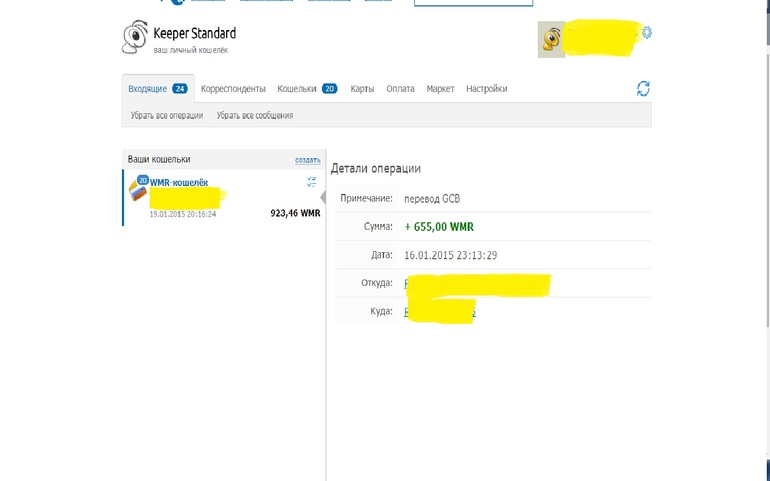The image size is (770, 481).
Task: Open the Настройки tab
Action: click(x=486, y=89)
